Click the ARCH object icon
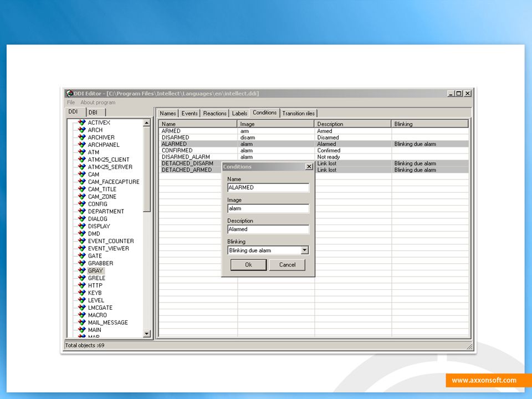 (x=82, y=130)
